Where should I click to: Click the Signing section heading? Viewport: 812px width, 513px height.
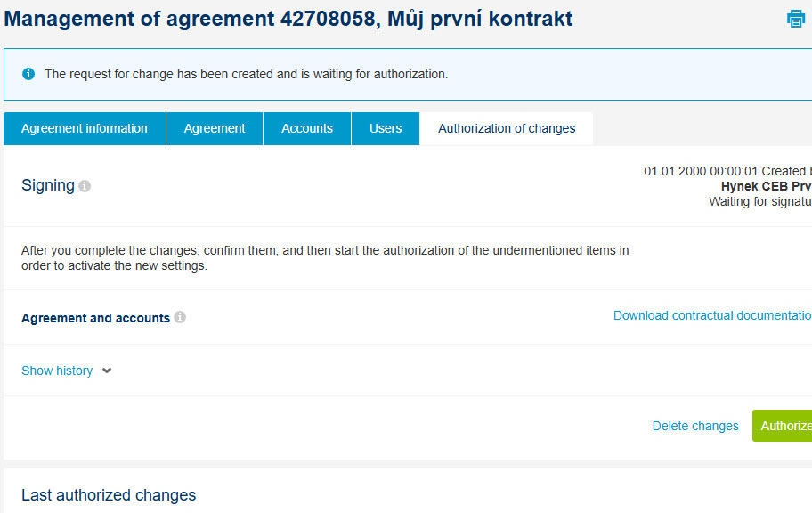click(x=48, y=185)
